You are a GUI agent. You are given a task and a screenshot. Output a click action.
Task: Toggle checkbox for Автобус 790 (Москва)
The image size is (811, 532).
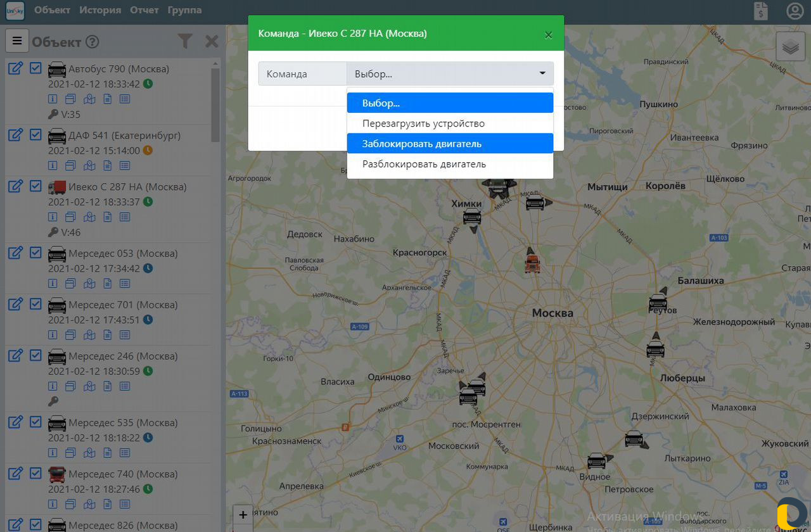(x=35, y=67)
